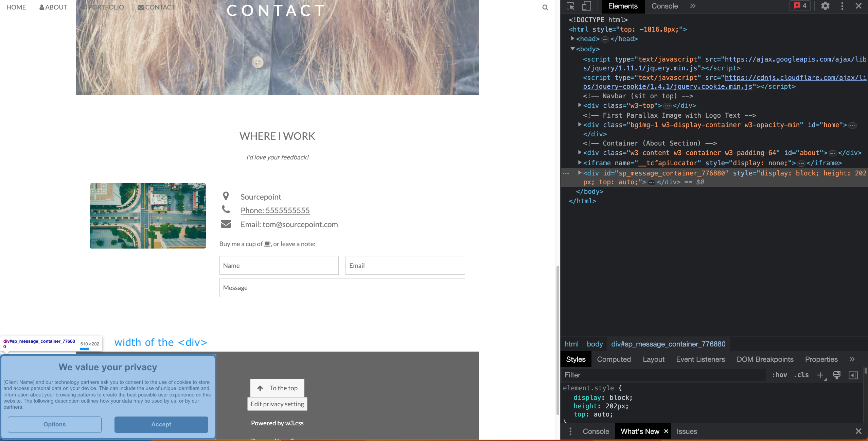Click the Options button in privacy banner
The height and width of the screenshot is (441, 868).
(54, 424)
